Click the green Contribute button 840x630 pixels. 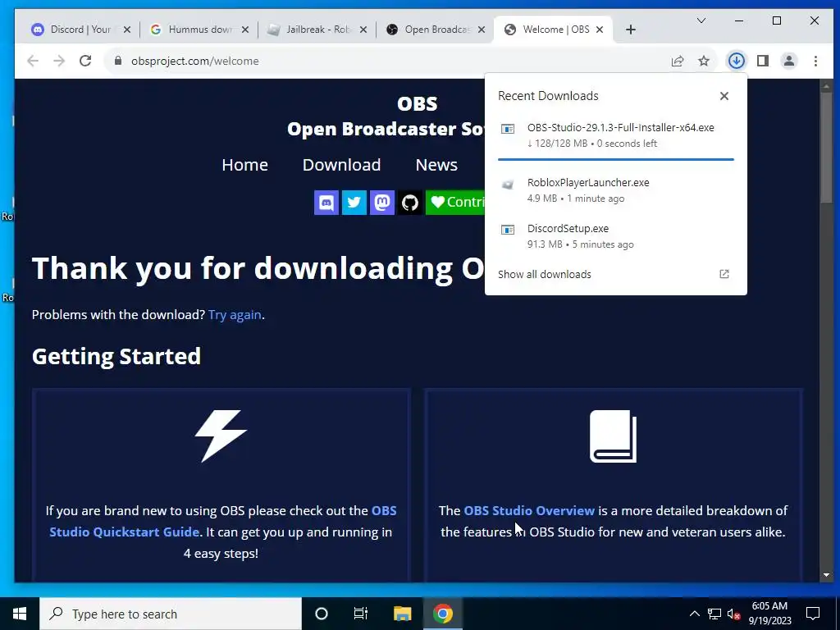455,203
